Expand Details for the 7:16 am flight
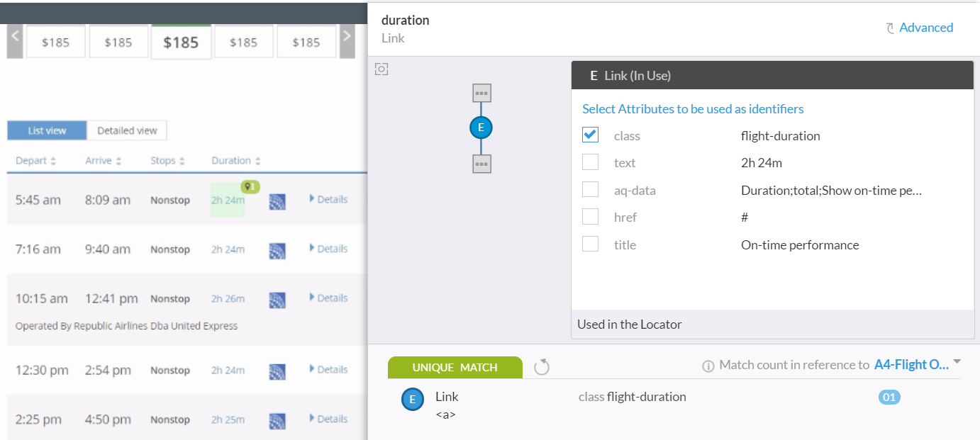The height and width of the screenshot is (440, 980). [328, 249]
